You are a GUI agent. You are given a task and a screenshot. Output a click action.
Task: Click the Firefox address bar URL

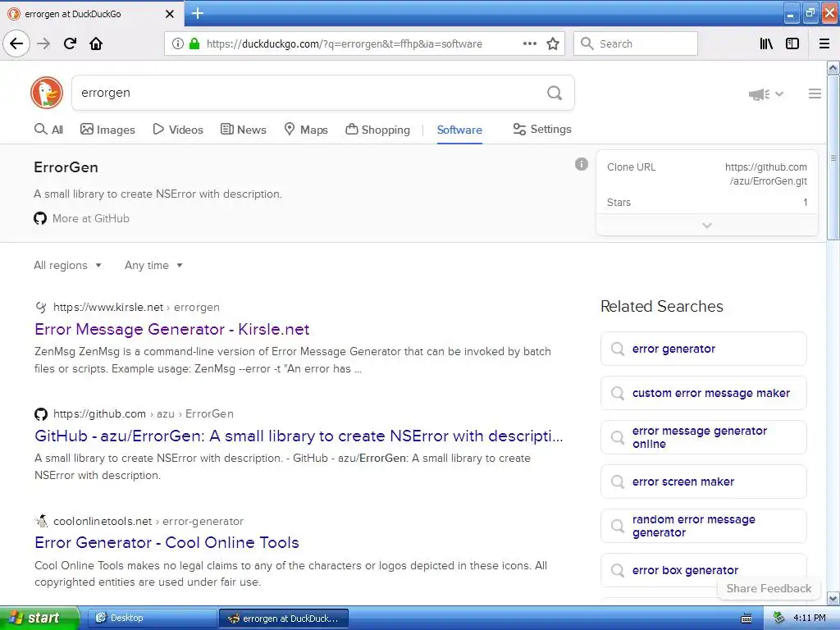(344, 44)
